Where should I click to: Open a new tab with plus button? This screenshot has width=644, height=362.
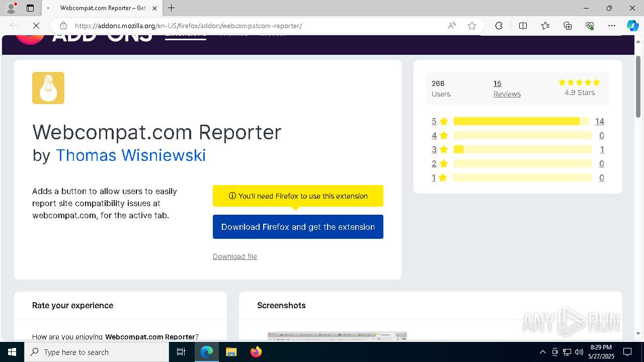coord(172,8)
